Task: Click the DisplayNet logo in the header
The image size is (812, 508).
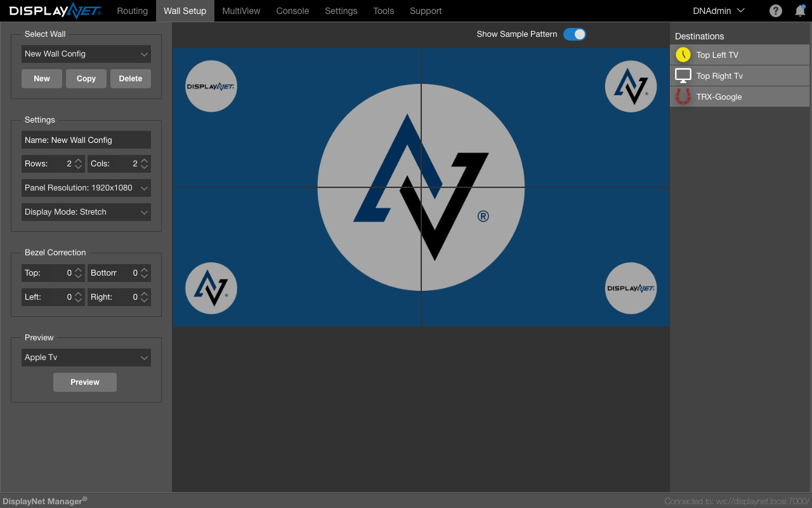Action: click(55, 11)
